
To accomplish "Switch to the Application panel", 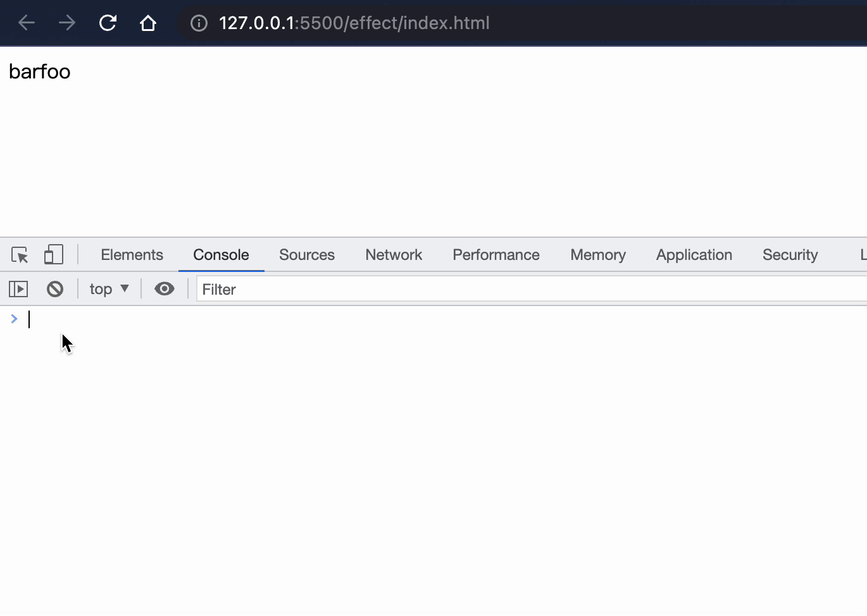I will click(x=694, y=254).
